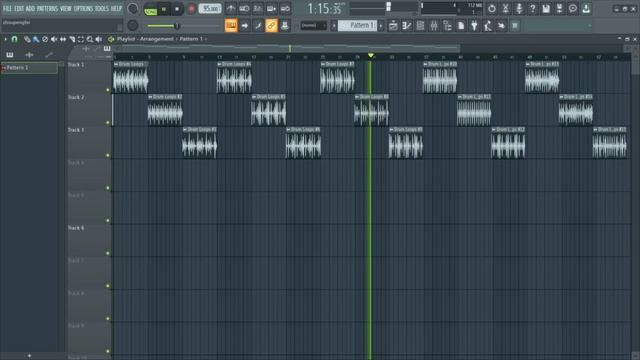Step to previous pattern with left arrow
The image size is (640, 360).
tap(334, 26)
